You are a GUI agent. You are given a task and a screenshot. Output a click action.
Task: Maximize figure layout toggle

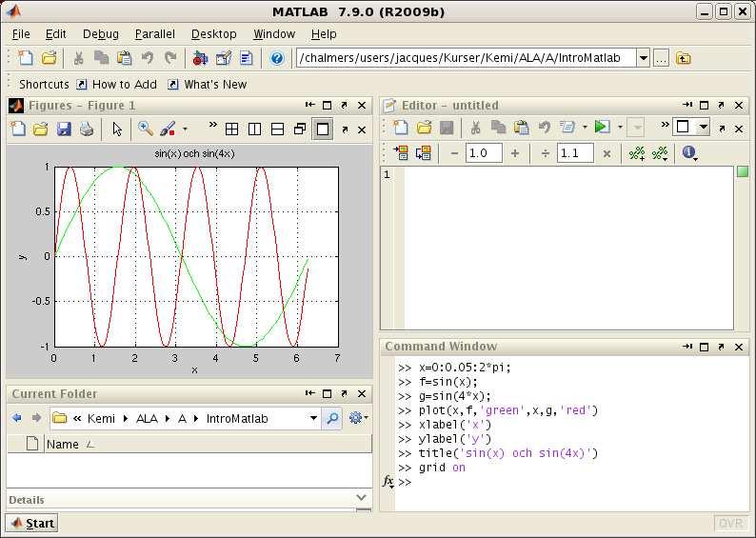[x=323, y=129]
